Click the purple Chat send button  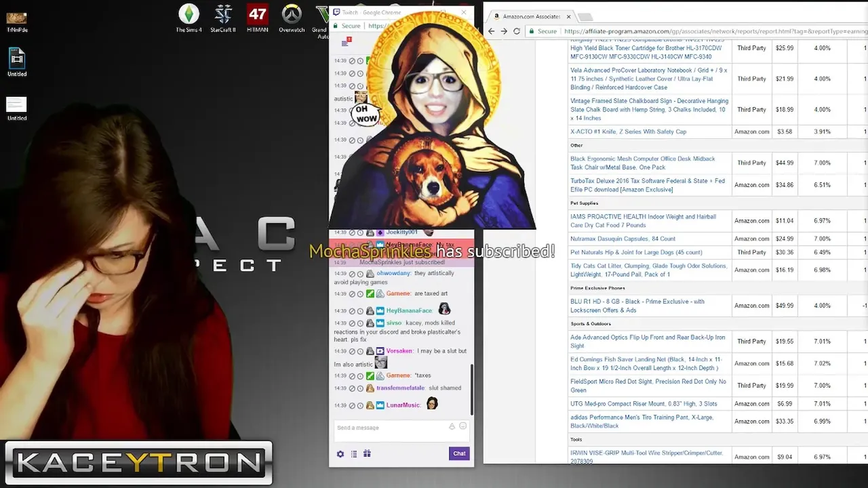459,453
